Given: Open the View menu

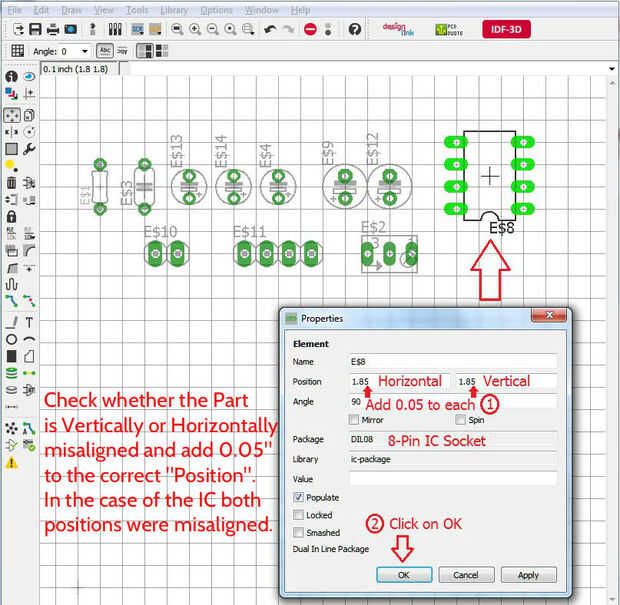Looking at the screenshot, I should point(104,10).
